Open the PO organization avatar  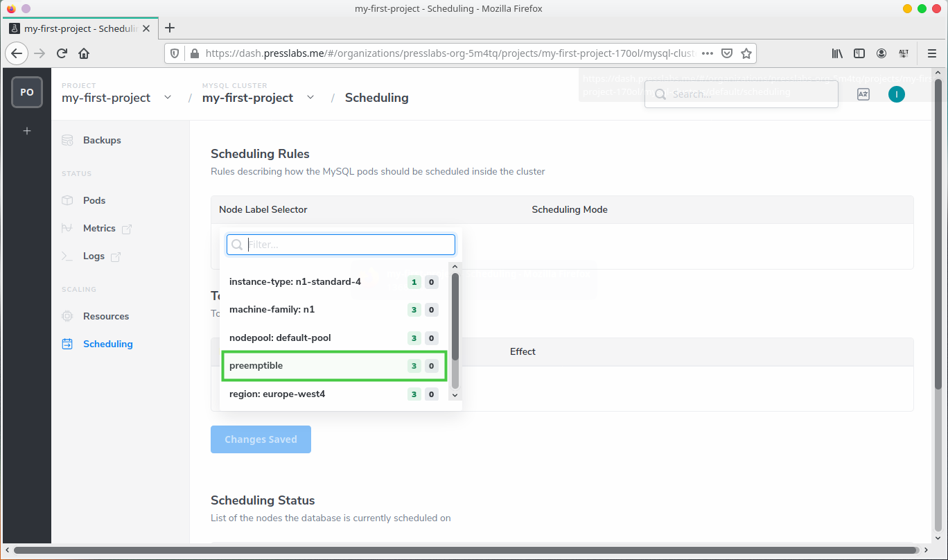click(27, 92)
